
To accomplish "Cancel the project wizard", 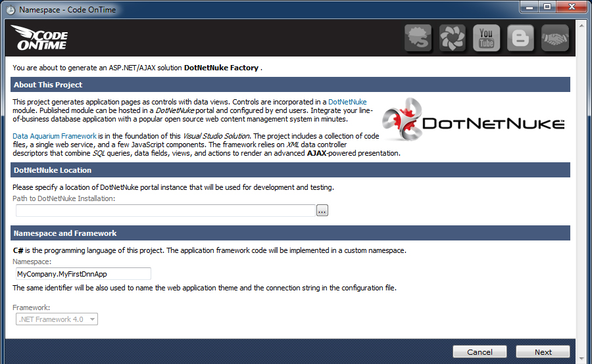I will (480, 352).
